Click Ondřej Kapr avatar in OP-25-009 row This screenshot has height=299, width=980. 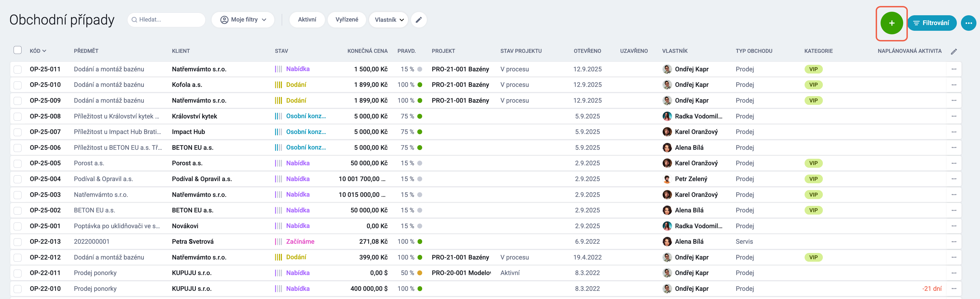point(667,100)
